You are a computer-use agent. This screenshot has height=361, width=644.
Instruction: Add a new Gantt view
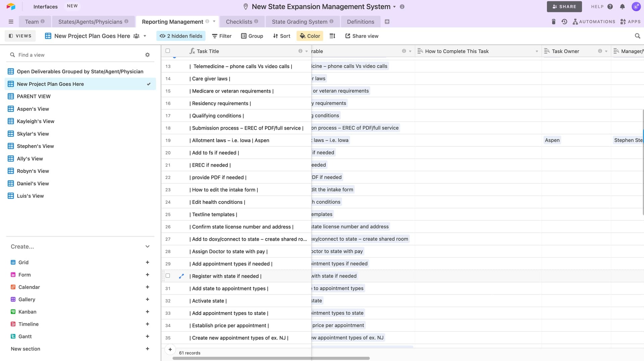pyautogui.click(x=147, y=336)
